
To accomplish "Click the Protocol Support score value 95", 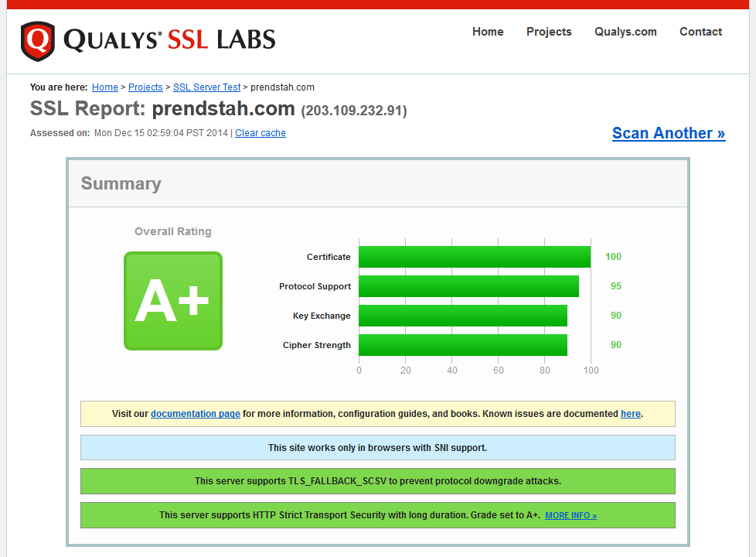I will point(615,286).
